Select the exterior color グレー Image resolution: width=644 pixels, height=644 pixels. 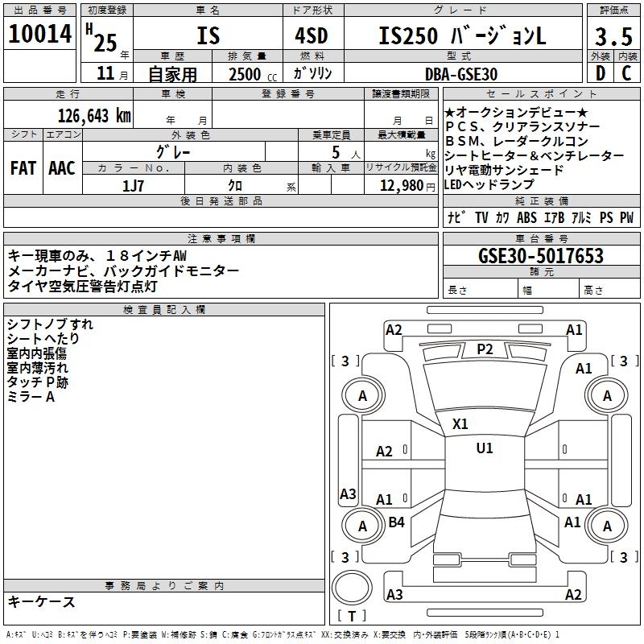173,152
